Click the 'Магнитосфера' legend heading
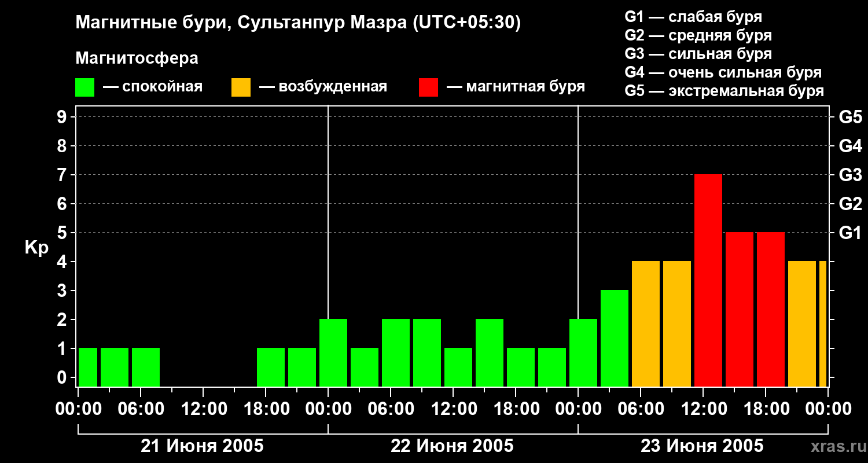The width and height of the screenshot is (868, 463). pyautogui.click(x=137, y=58)
